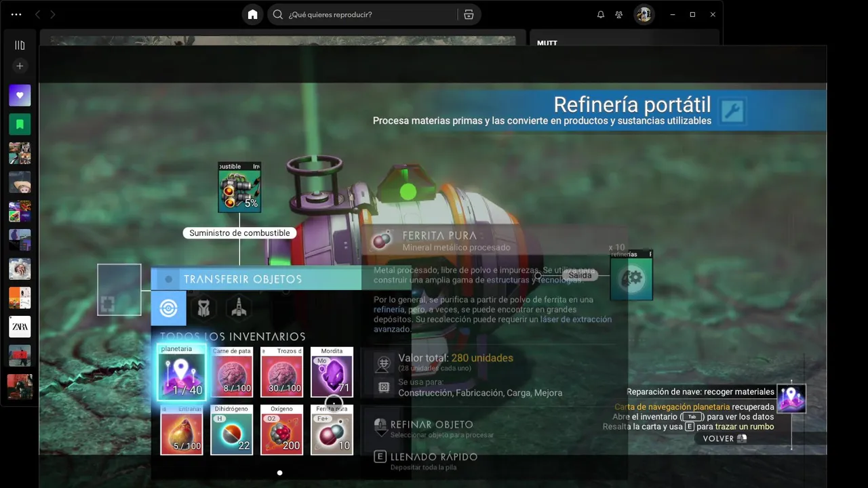Viewport: 868px width, 488px height.
Task: Switch to exosuit inventory tab
Action: pyautogui.click(x=203, y=308)
